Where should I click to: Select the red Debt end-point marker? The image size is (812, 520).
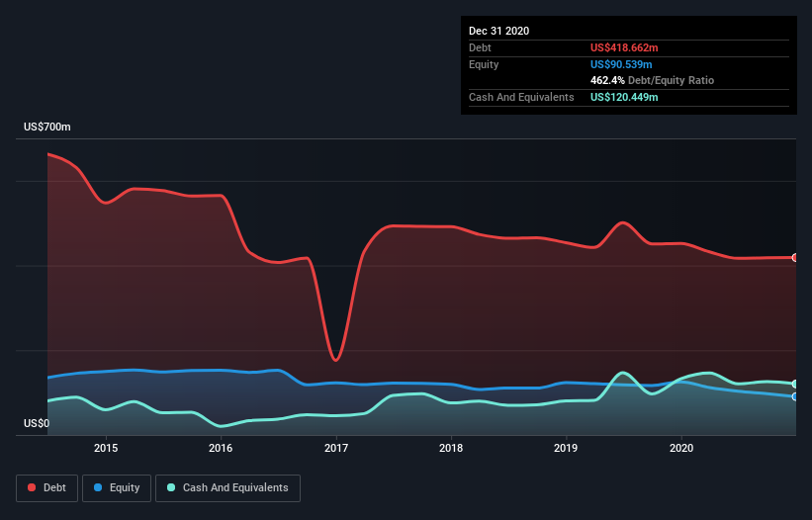[x=795, y=257]
